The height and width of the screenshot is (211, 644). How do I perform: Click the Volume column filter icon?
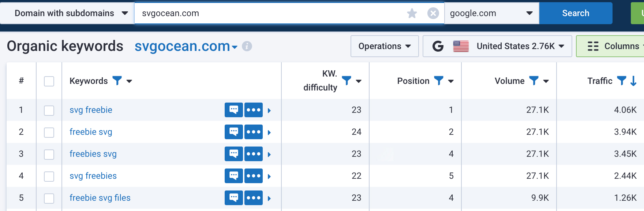[x=534, y=81]
